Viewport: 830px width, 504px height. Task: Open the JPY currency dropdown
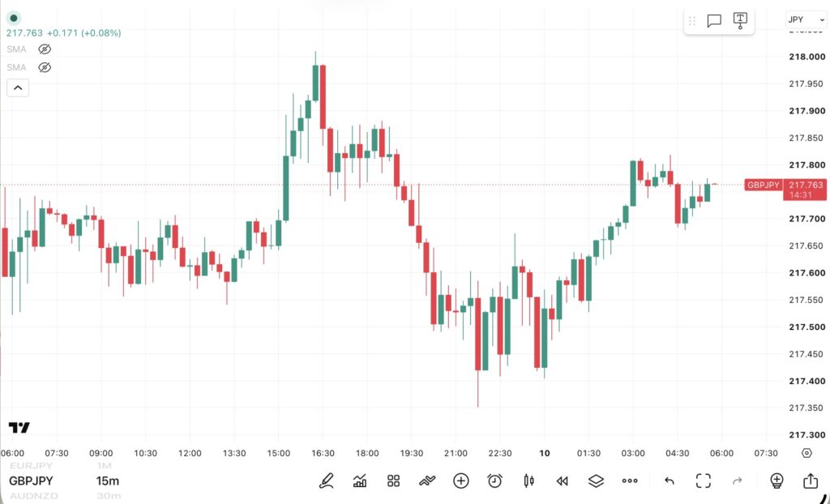pos(806,19)
